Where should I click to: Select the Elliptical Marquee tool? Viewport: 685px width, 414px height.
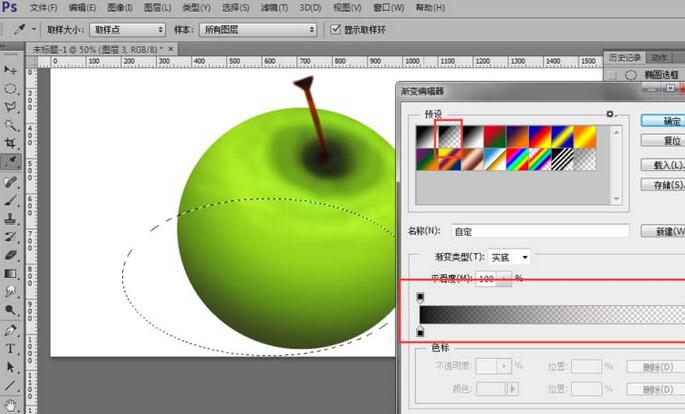point(11,88)
